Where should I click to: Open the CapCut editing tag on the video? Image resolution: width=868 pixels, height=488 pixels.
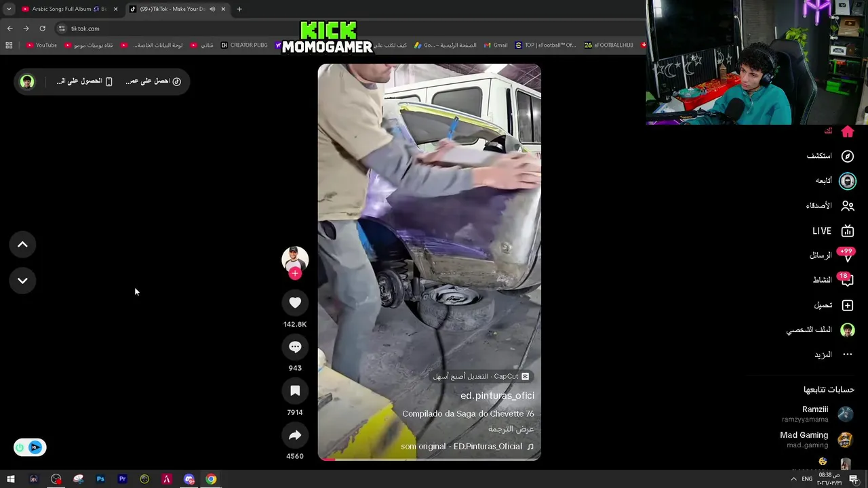point(481,376)
